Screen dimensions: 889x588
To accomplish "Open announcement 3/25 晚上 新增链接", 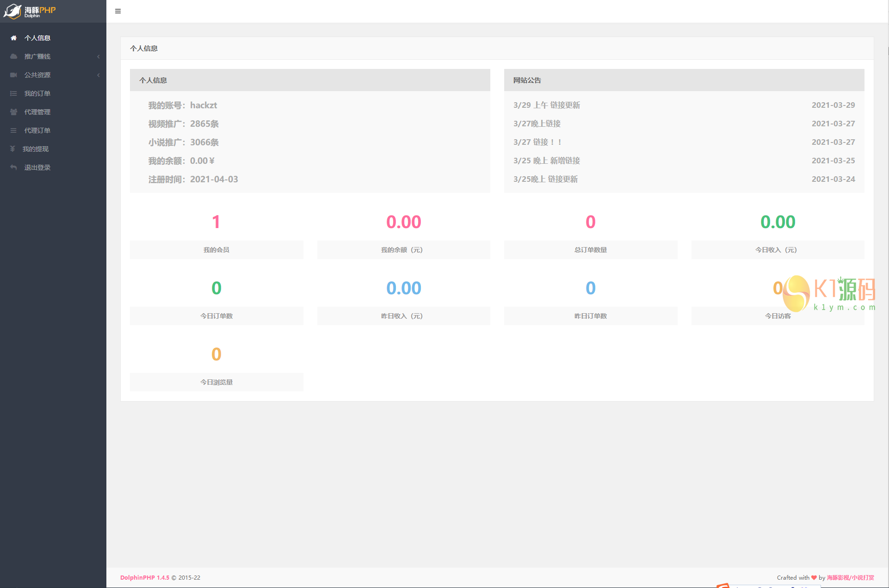I will 546,161.
